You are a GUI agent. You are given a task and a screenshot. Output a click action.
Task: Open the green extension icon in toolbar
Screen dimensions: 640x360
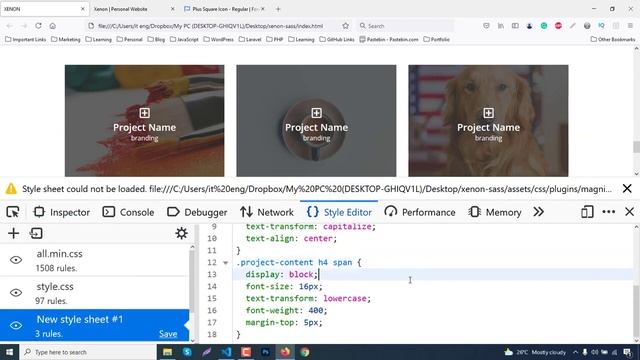click(x=544, y=26)
